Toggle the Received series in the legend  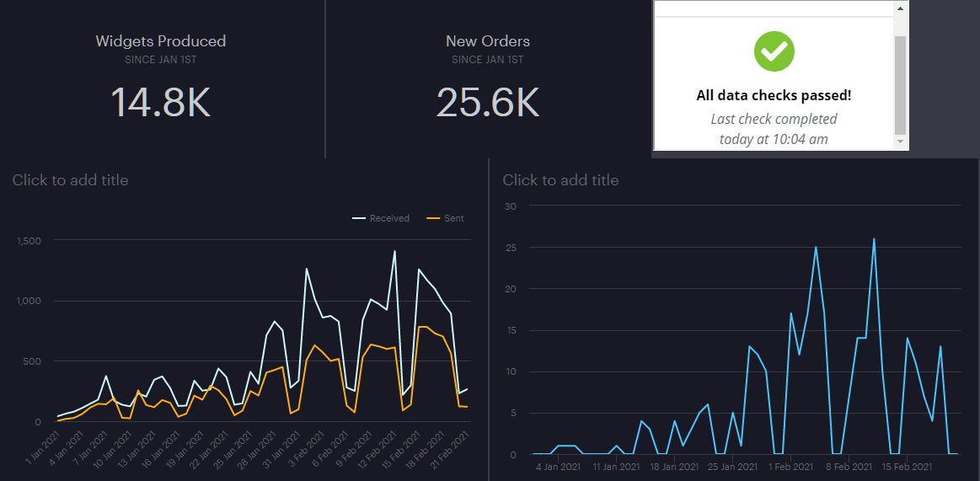pos(388,218)
